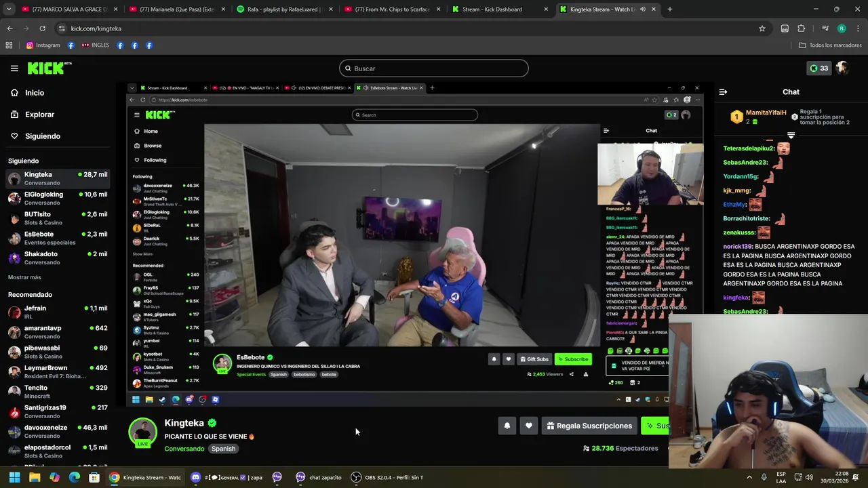Screen dimensions: 868x488
Task: Open File Explorer from taskbar
Action: point(35,477)
